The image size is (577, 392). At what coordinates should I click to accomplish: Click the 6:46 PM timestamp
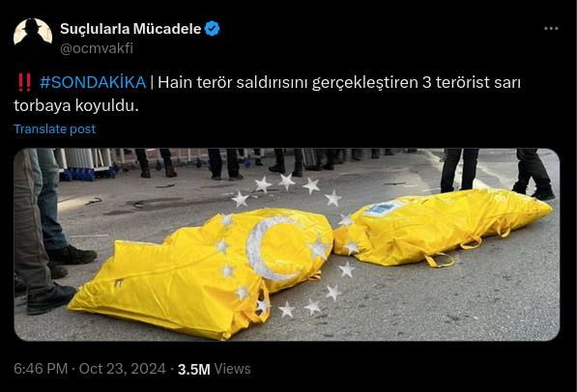(41, 369)
